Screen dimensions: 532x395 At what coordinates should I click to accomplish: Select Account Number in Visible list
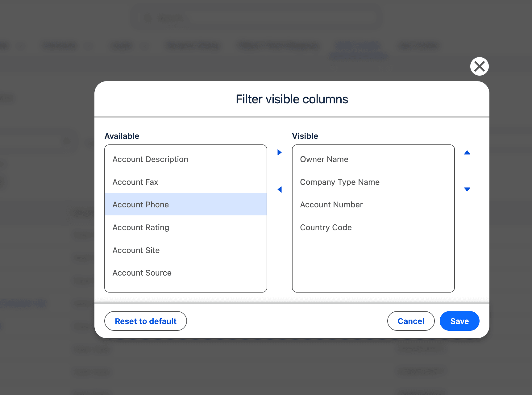click(x=331, y=204)
